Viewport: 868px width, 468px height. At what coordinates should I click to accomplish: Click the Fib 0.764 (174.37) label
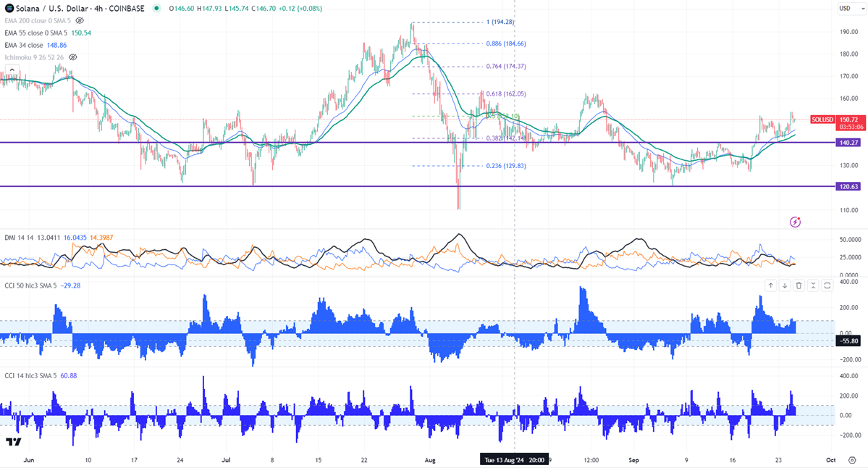[x=506, y=66]
